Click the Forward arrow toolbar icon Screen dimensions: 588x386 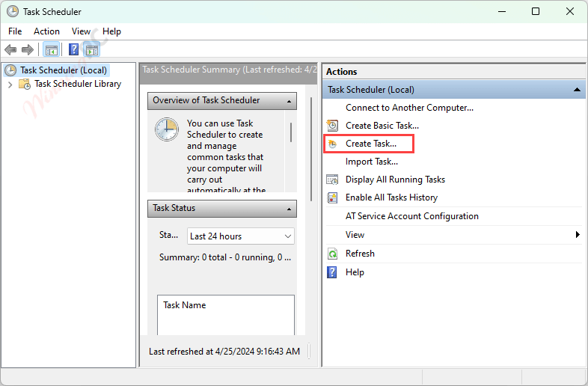(x=28, y=49)
